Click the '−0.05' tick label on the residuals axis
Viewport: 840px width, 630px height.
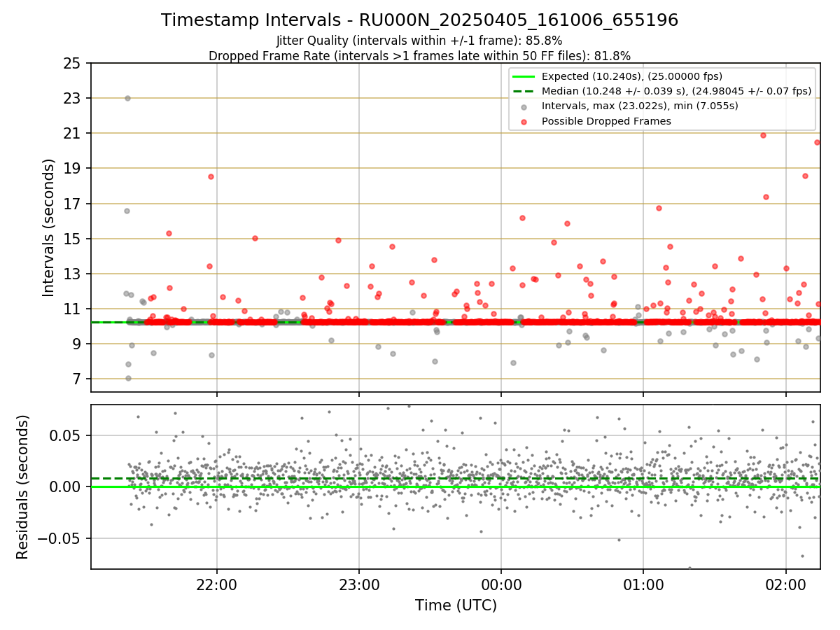click(61, 538)
